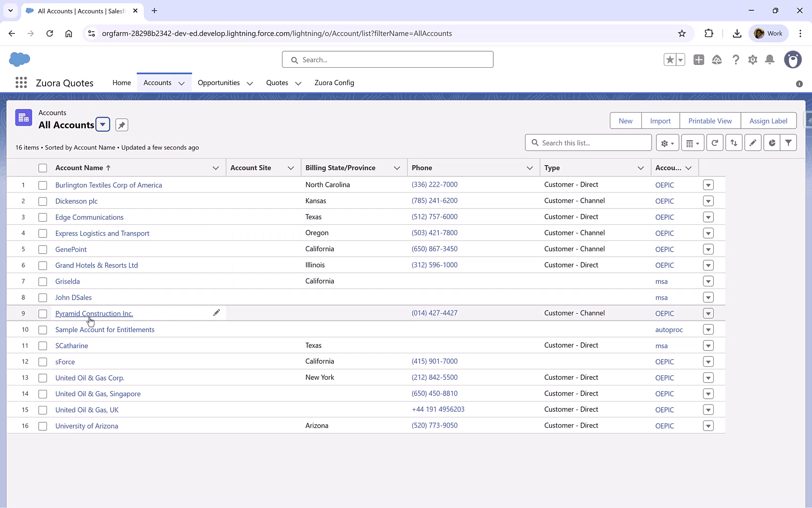Select the checkbox for University of Arizona
812x508 pixels.
43,426
